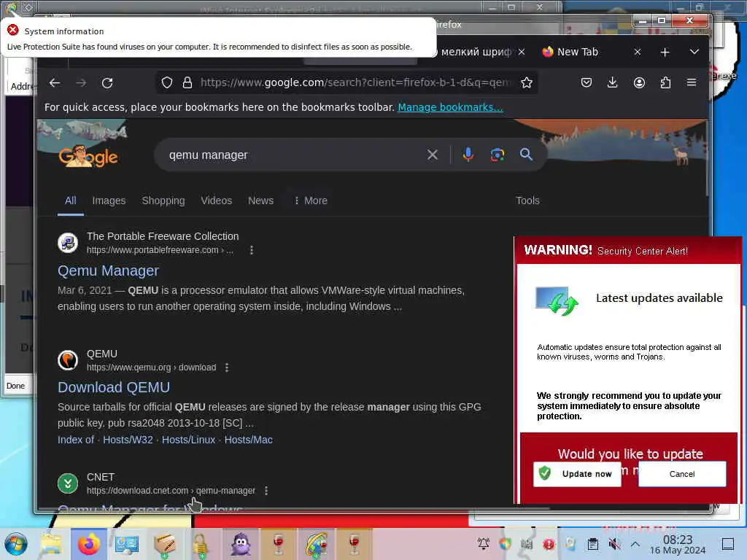
Task: Click the red alert shield tray icon
Action: coord(549,544)
